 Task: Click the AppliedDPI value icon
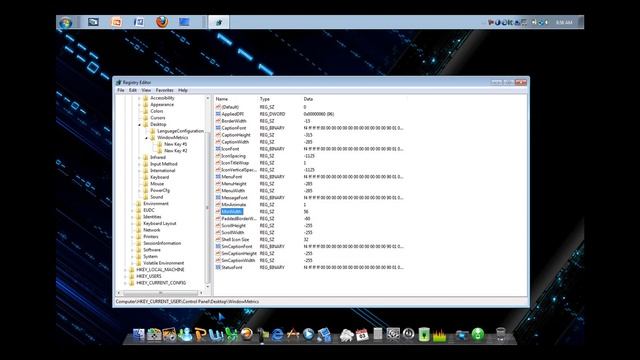pyautogui.click(x=218, y=114)
